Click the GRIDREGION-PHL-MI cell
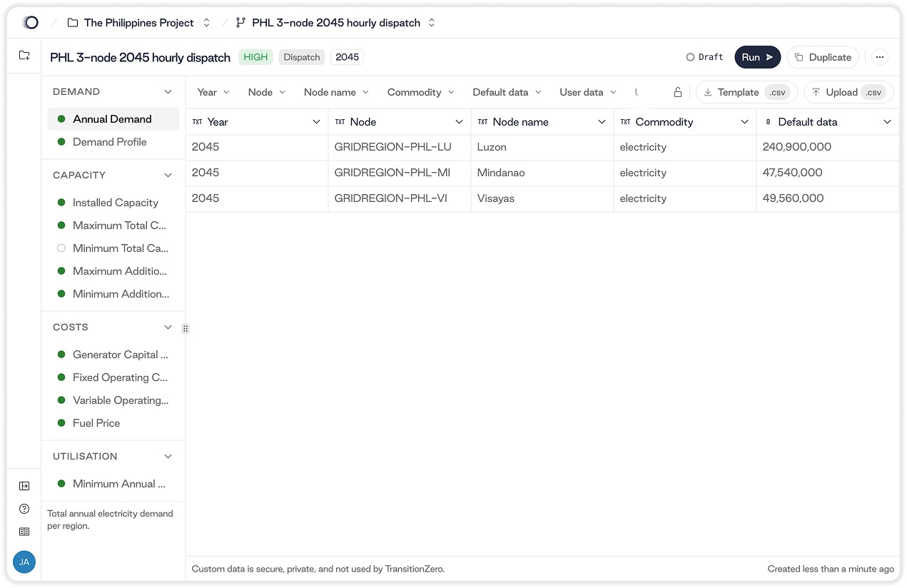This screenshot has width=907, height=588. (400, 173)
